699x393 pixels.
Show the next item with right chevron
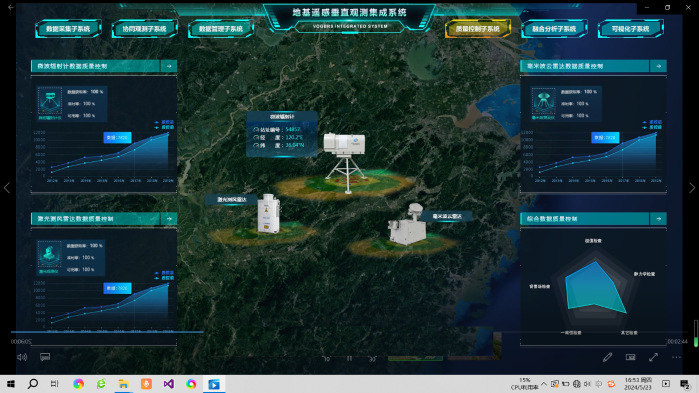[x=692, y=188]
